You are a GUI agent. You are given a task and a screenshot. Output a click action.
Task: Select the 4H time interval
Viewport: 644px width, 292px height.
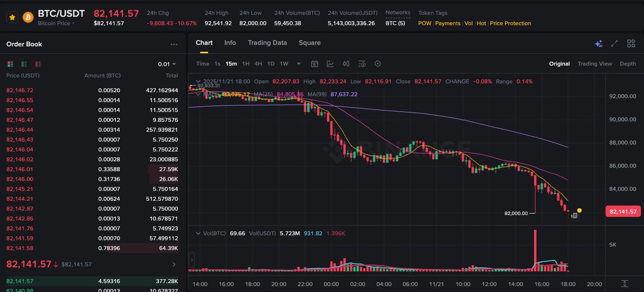coord(258,64)
